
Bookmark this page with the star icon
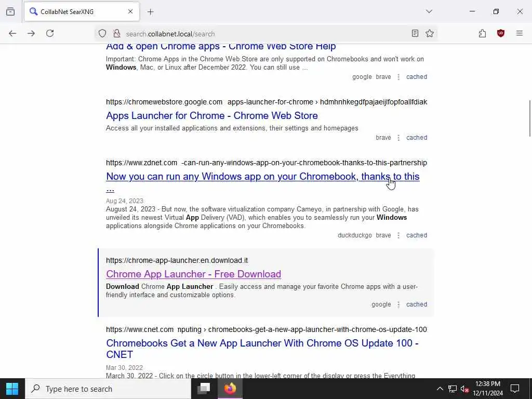tap(430, 33)
